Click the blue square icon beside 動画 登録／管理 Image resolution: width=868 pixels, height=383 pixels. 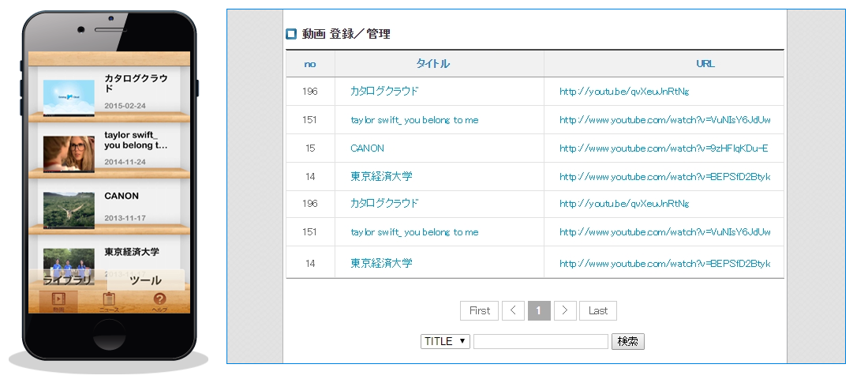(x=291, y=34)
